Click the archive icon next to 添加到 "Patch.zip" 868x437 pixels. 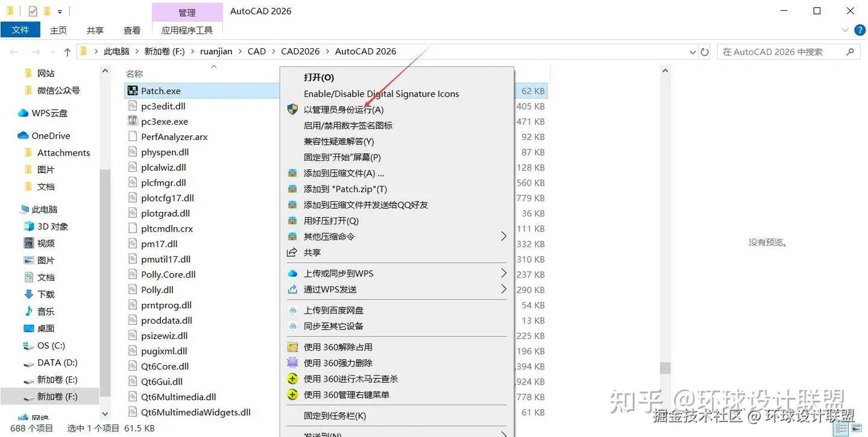[292, 189]
